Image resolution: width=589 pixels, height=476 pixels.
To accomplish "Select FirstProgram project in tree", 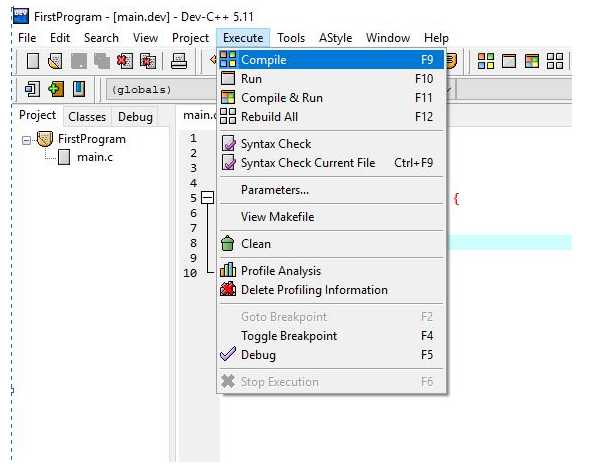I will click(92, 139).
